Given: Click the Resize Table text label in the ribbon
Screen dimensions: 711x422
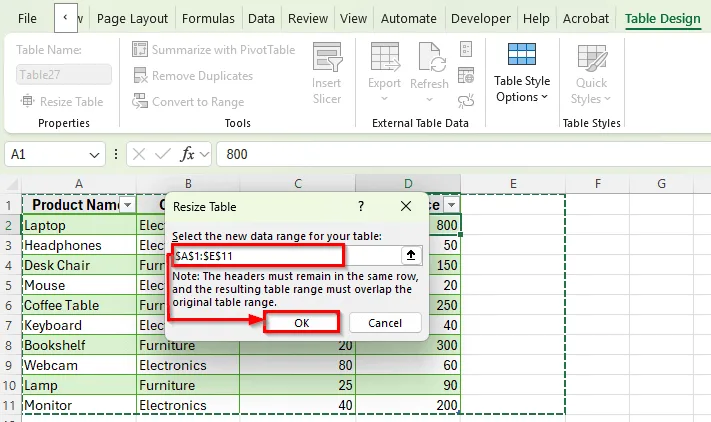Looking at the screenshot, I should (72, 102).
